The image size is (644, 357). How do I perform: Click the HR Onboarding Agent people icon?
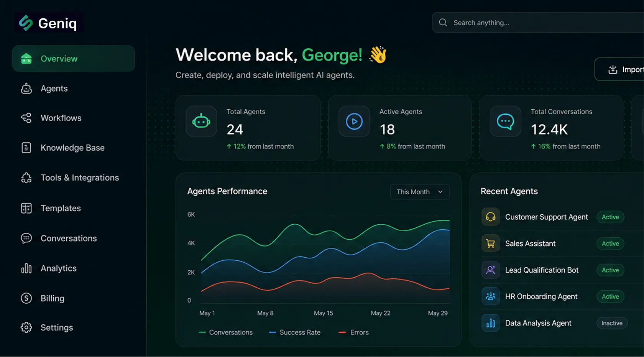491,296
